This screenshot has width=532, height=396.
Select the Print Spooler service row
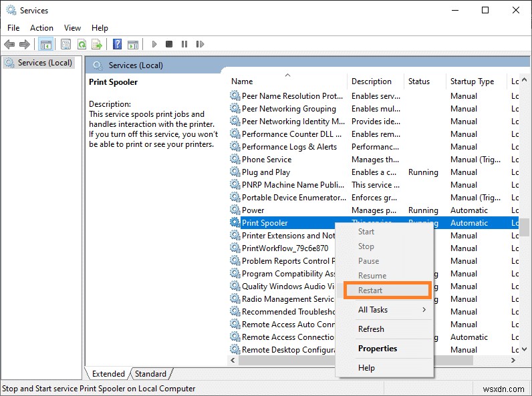point(374,223)
